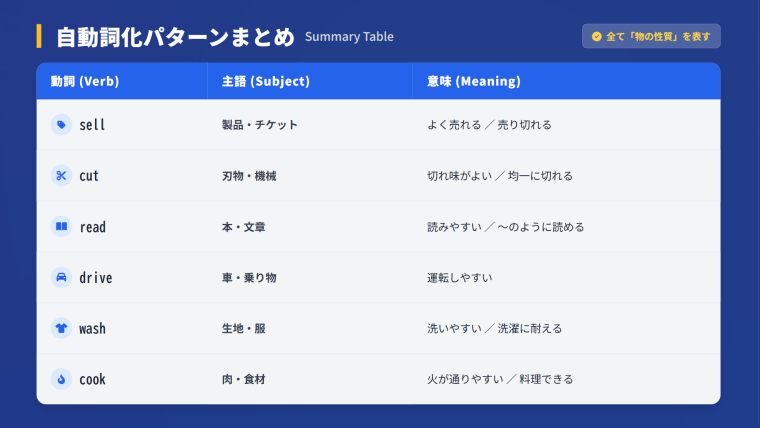Click the checkmark icon in the yellow badge
This screenshot has width=760, height=428.
pyautogui.click(x=597, y=36)
